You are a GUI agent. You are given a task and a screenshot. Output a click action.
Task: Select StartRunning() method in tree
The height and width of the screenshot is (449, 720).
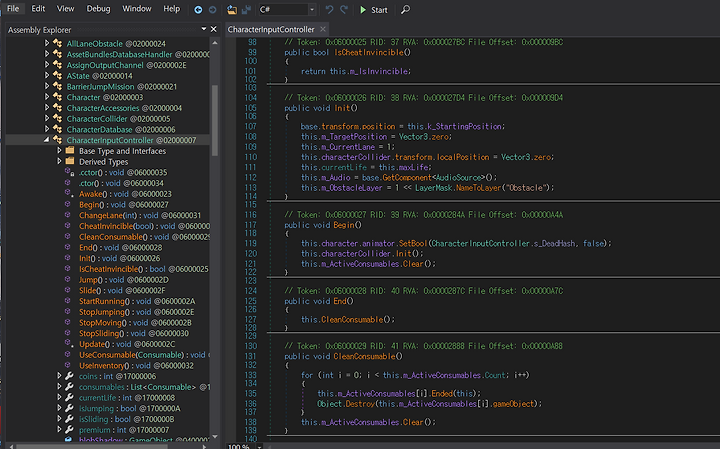[x=137, y=301]
